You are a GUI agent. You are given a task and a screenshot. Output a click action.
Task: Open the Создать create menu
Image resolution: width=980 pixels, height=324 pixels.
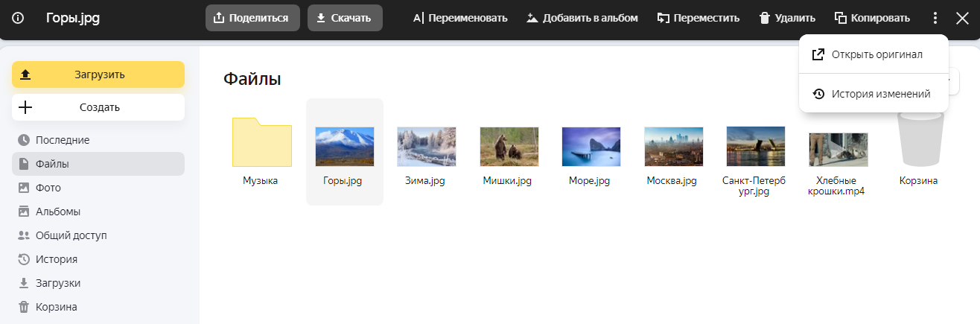(x=98, y=107)
